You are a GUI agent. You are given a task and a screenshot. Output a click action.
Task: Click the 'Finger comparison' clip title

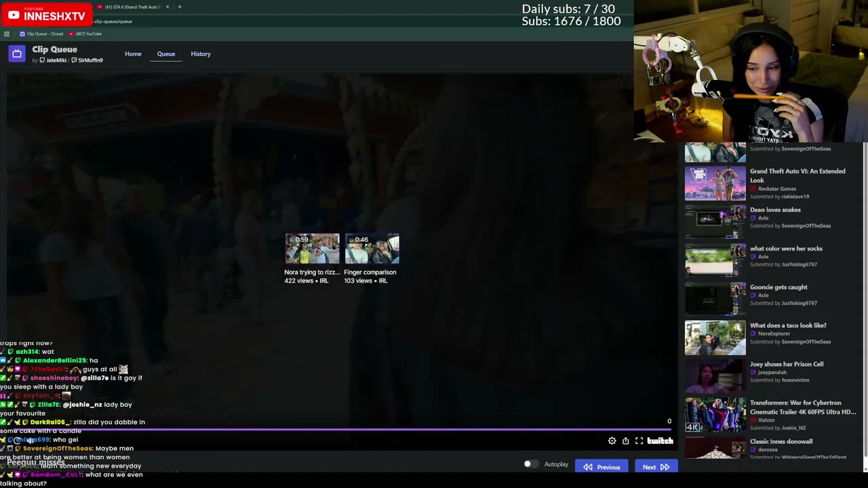pyautogui.click(x=370, y=272)
